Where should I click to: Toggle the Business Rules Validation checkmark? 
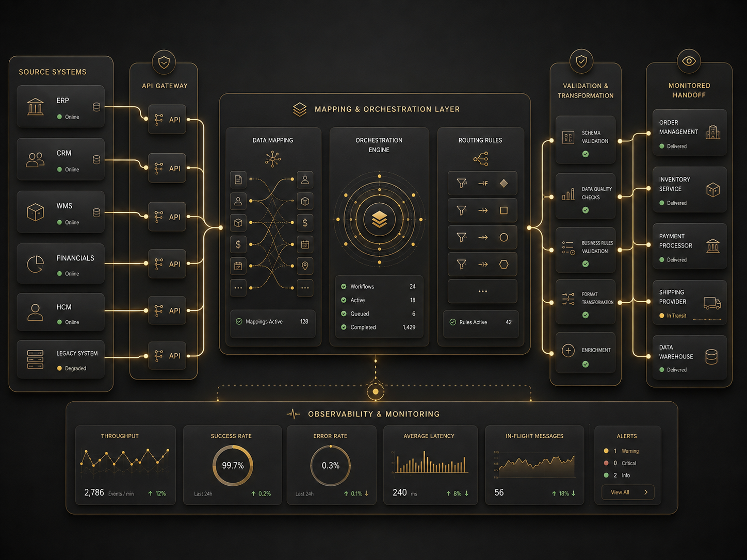click(x=586, y=264)
